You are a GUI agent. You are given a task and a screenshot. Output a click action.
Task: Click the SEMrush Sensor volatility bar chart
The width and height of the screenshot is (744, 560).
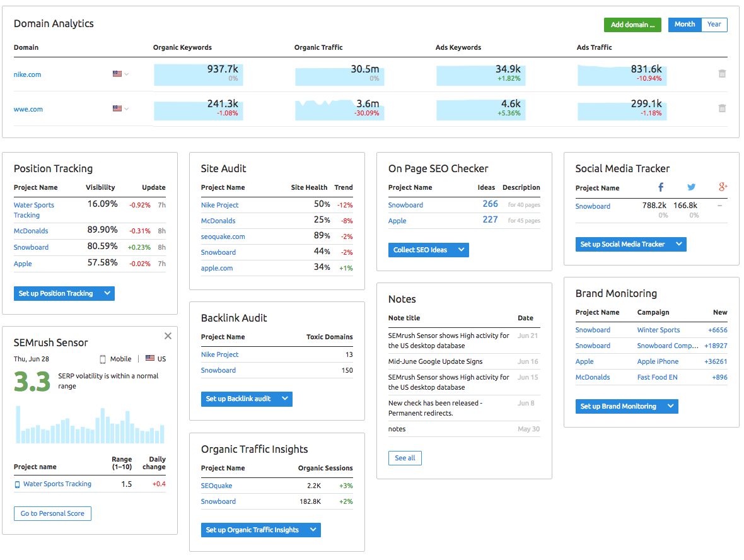click(90, 425)
